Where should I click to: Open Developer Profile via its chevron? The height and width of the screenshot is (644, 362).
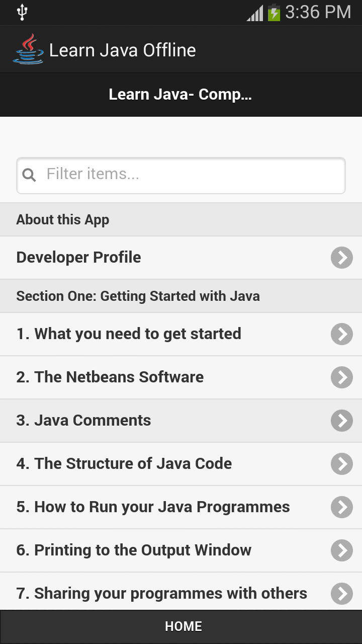click(x=342, y=258)
